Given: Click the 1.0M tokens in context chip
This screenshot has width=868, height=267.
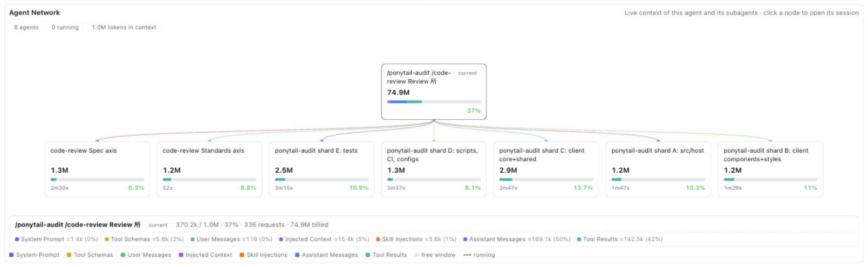Looking at the screenshot, I should (124, 27).
